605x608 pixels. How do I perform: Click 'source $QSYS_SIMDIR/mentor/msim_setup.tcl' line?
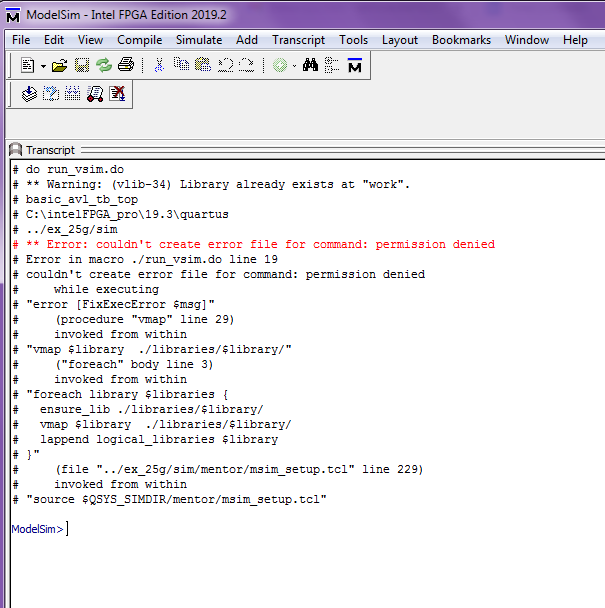click(x=169, y=499)
